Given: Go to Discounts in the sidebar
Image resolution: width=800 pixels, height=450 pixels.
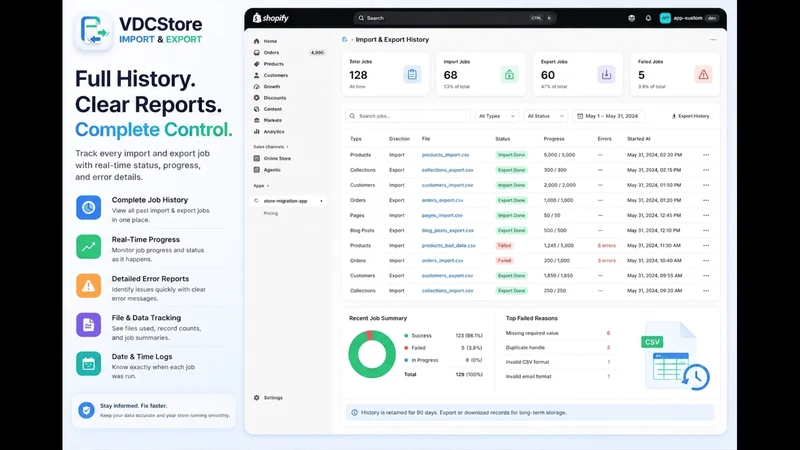Looking at the screenshot, I should (x=274, y=97).
